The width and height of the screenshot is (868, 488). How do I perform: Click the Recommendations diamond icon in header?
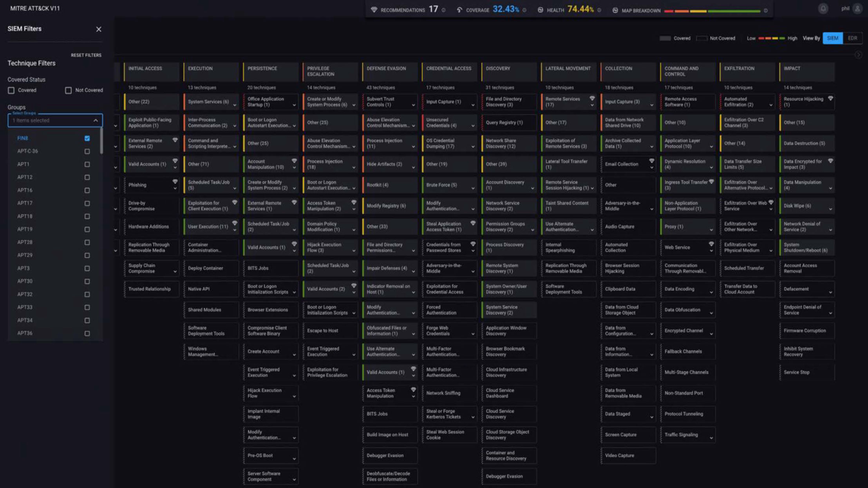374,10
